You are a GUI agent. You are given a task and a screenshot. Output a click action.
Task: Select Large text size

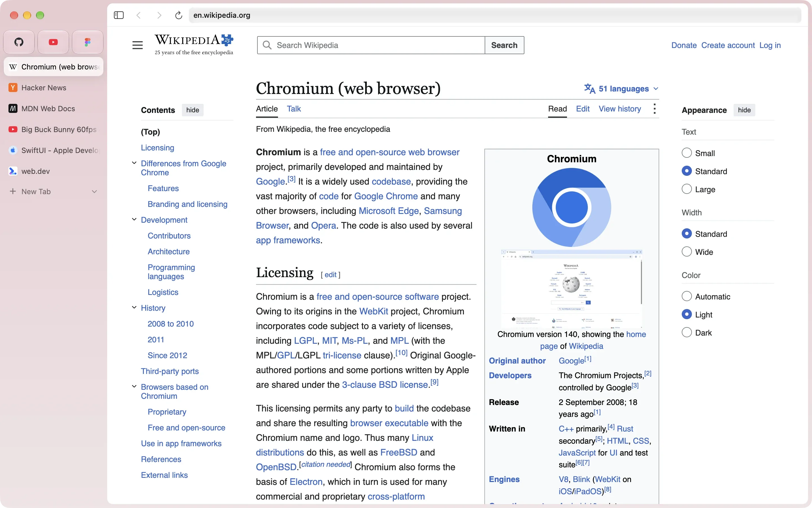tap(687, 189)
